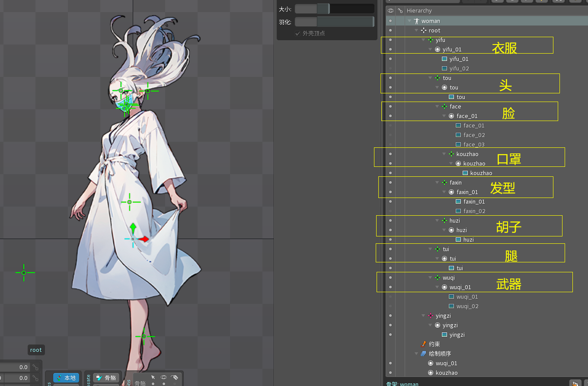Screen dimensions: 588x386
Task: Click the kouzhao slot circle icon
Action: [x=458, y=163]
